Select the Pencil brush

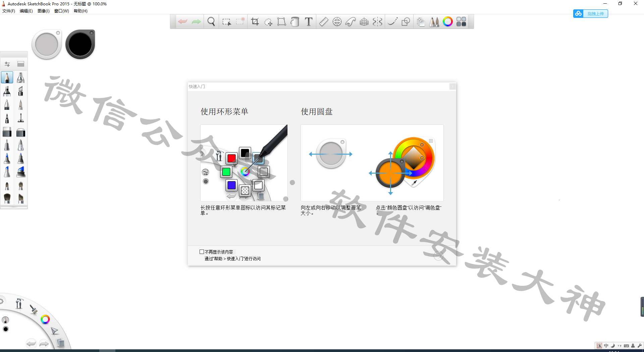(x=7, y=77)
